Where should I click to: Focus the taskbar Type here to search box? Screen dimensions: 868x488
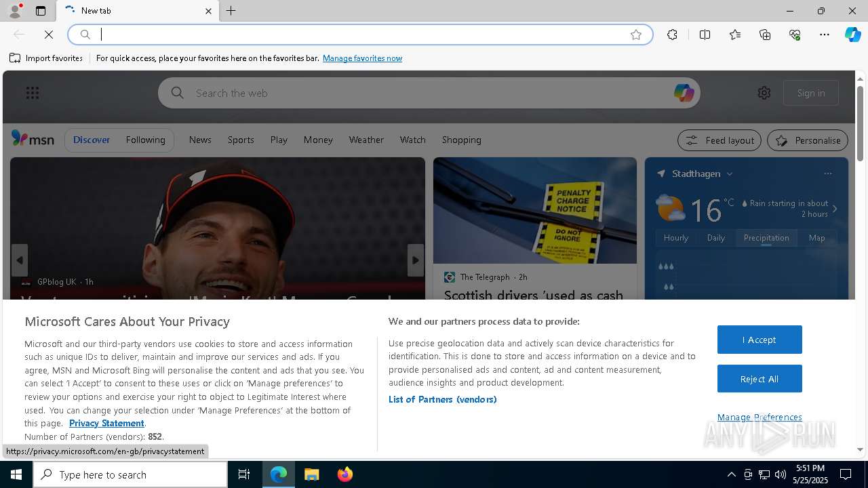pos(130,474)
